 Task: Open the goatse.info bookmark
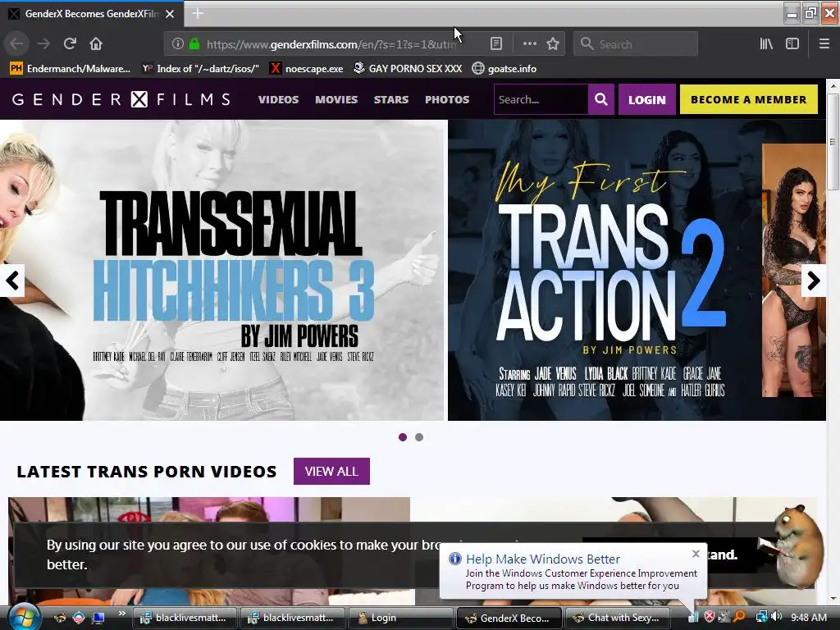(x=504, y=69)
